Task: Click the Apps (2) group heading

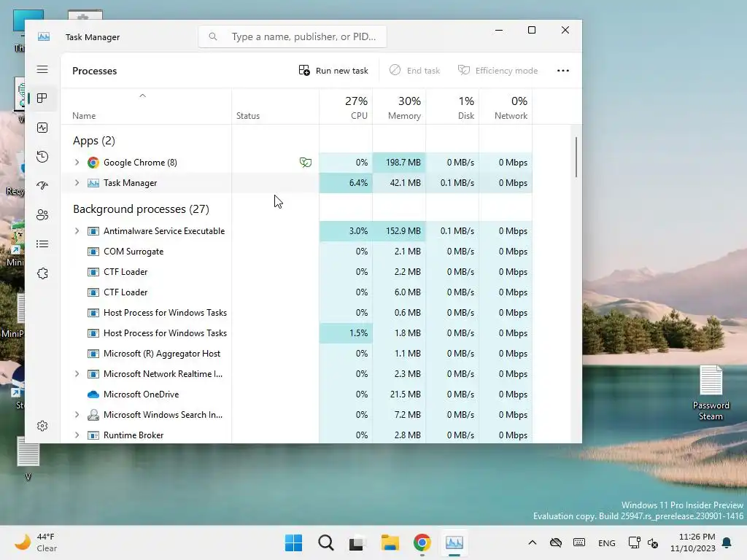Action: 94,141
